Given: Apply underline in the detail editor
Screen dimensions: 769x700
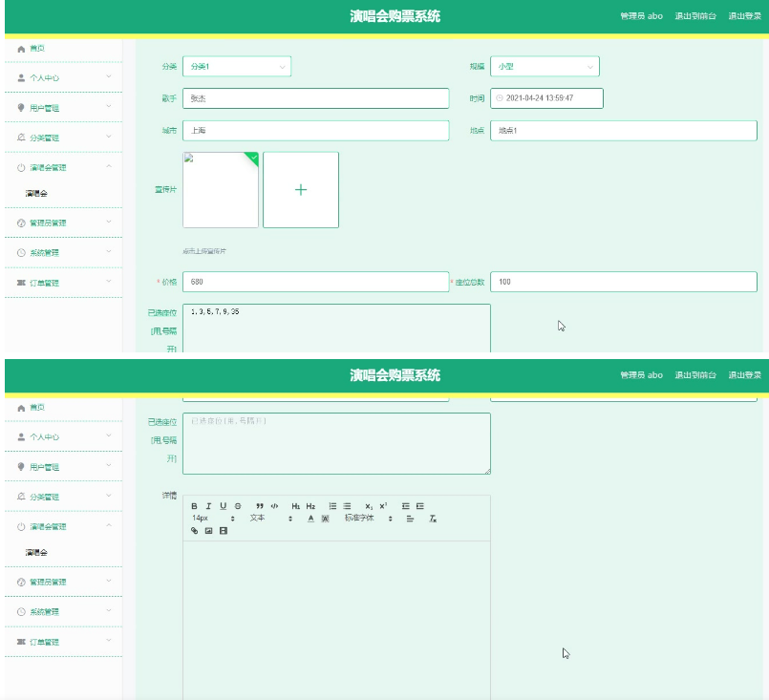Looking at the screenshot, I should pos(224,506).
